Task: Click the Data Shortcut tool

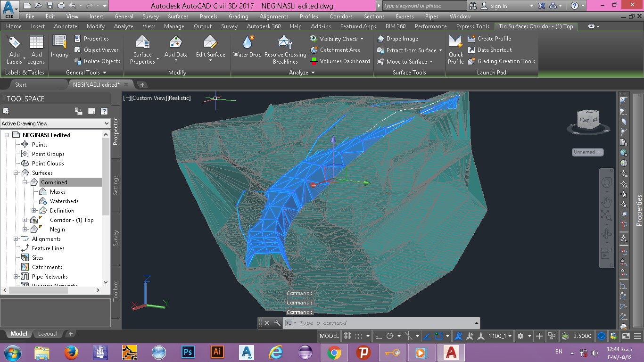Action: tap(489, 50)
